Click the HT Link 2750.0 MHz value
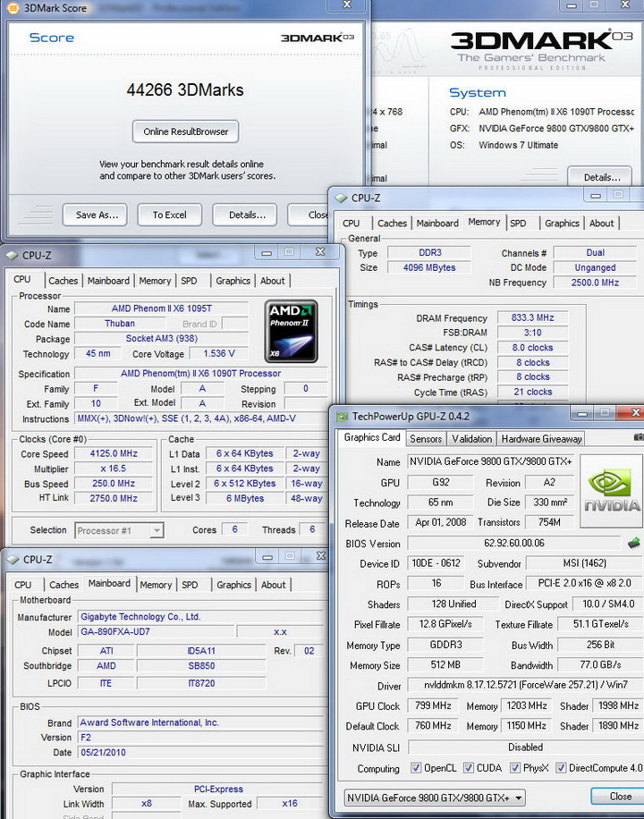The width and height of the screenshot is (644, 819). (x=114, y=498)
